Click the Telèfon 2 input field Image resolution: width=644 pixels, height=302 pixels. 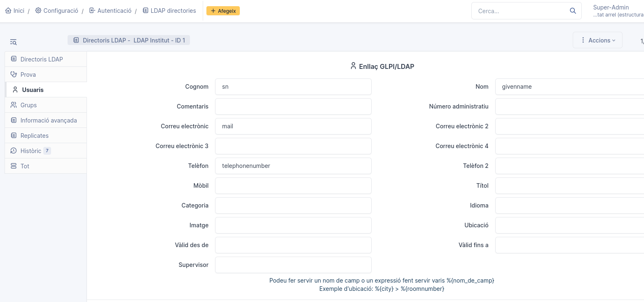coord(569,166)
